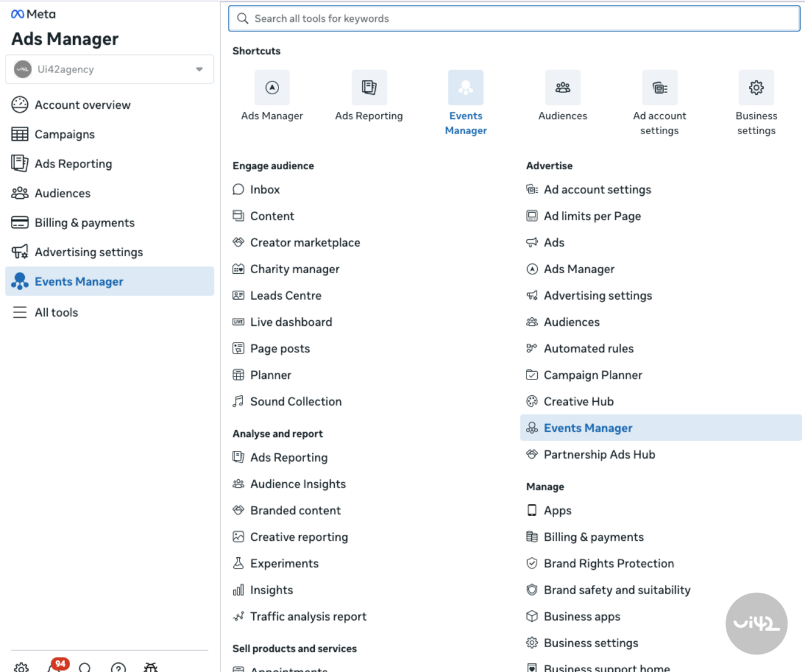Viewport: 805px width, 672px height.
Task: Click Traffic analysis report link
Action: [308, 616]
